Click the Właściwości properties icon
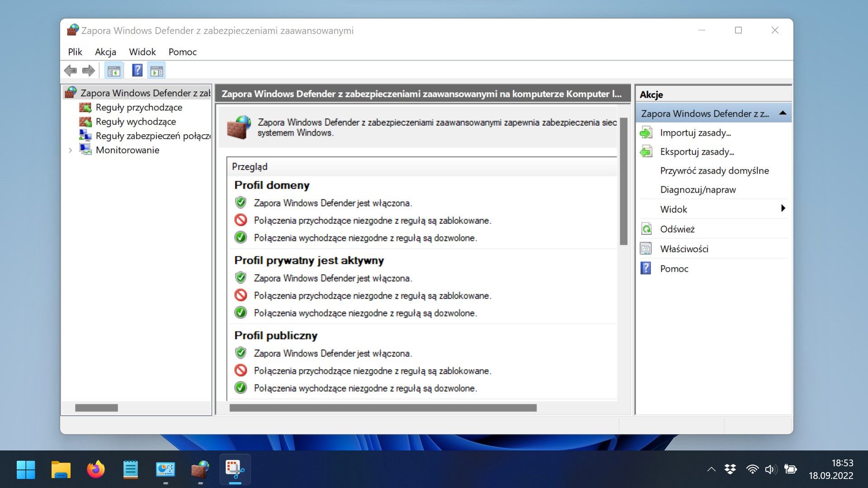The height and width of the screenshot is (488, 868). pyautogui.click(x=646, y=249)
